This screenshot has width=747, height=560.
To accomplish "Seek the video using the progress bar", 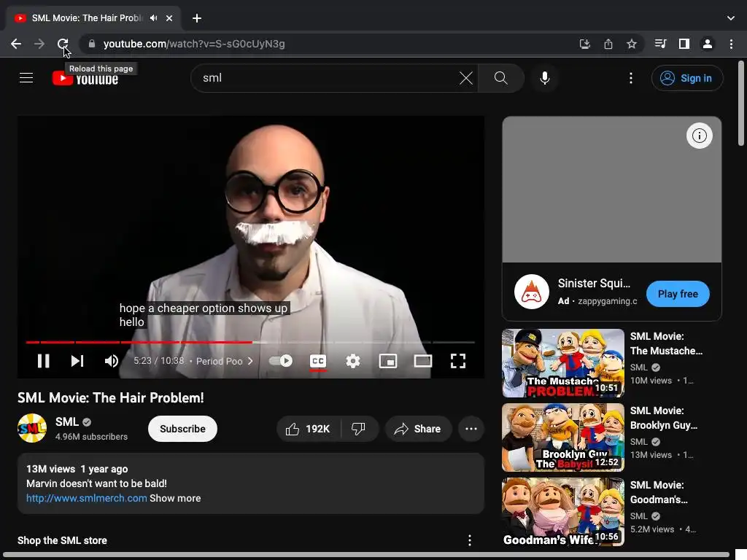I will click(250, 342).
